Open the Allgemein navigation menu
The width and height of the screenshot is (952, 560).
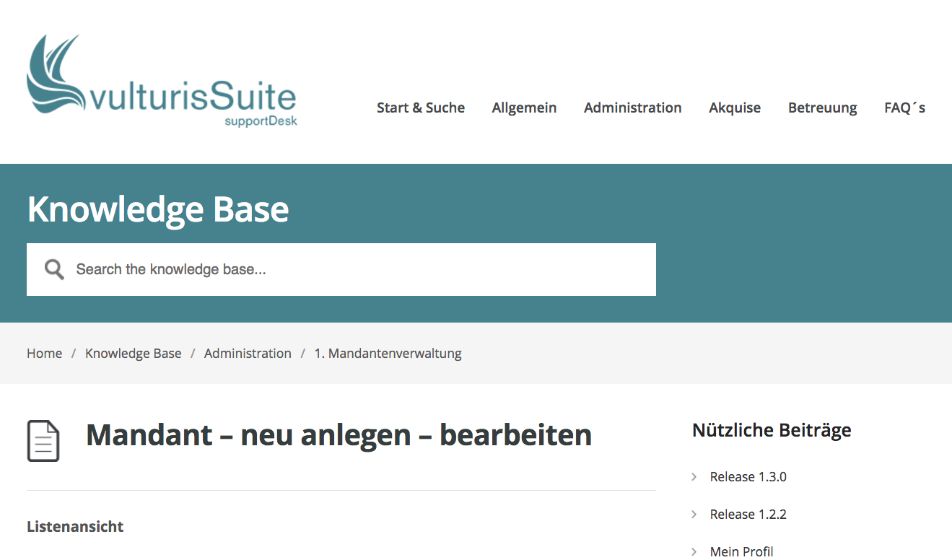(524, 108)
